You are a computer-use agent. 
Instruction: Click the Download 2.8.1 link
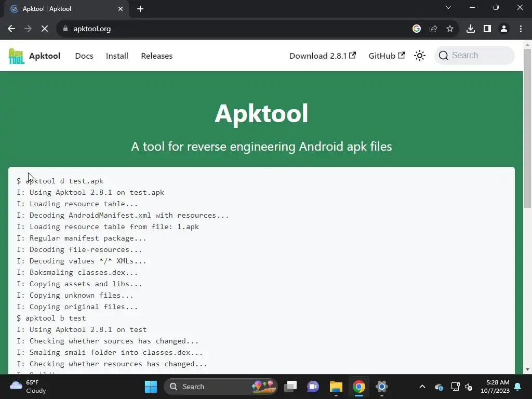point(322,56)
